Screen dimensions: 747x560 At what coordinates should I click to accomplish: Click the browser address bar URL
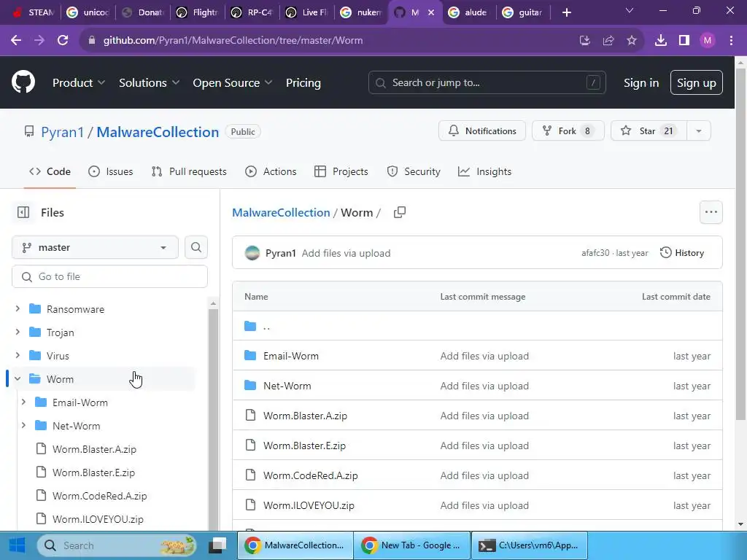233,41
